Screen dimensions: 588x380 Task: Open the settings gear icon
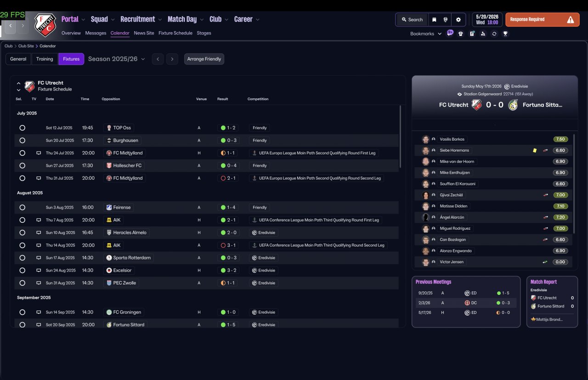[x=458, y=20]
